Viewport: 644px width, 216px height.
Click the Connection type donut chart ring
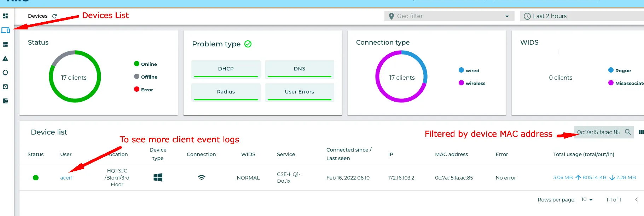(x=401, y=76)
